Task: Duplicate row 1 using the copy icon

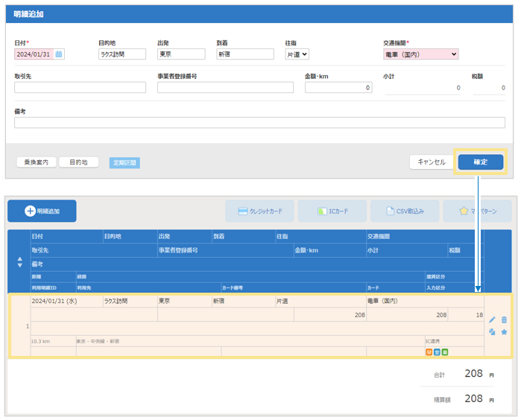Action: coord(492,332)
